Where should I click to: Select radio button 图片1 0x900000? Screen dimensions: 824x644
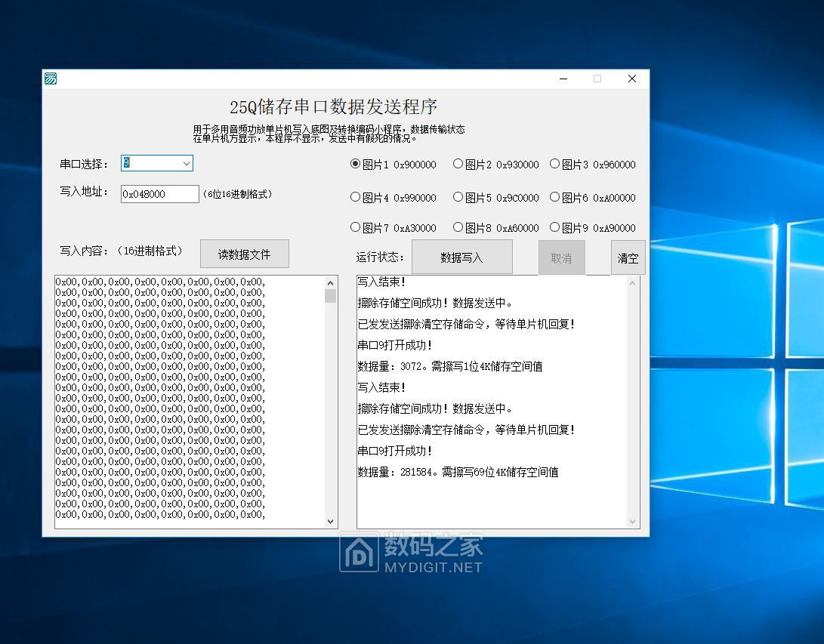point(355,164)
